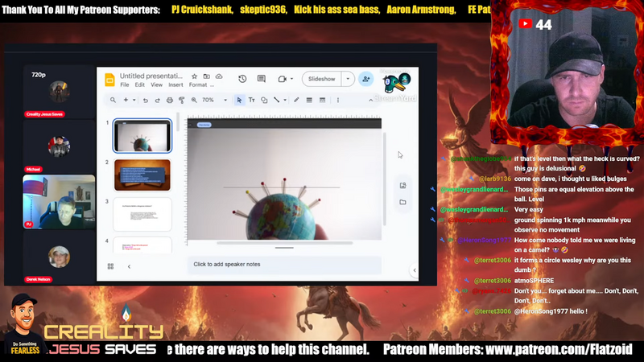Click the speaker notes resize handle
The height and width of the screenshot is (362, 644).
[x=284, y=248]
